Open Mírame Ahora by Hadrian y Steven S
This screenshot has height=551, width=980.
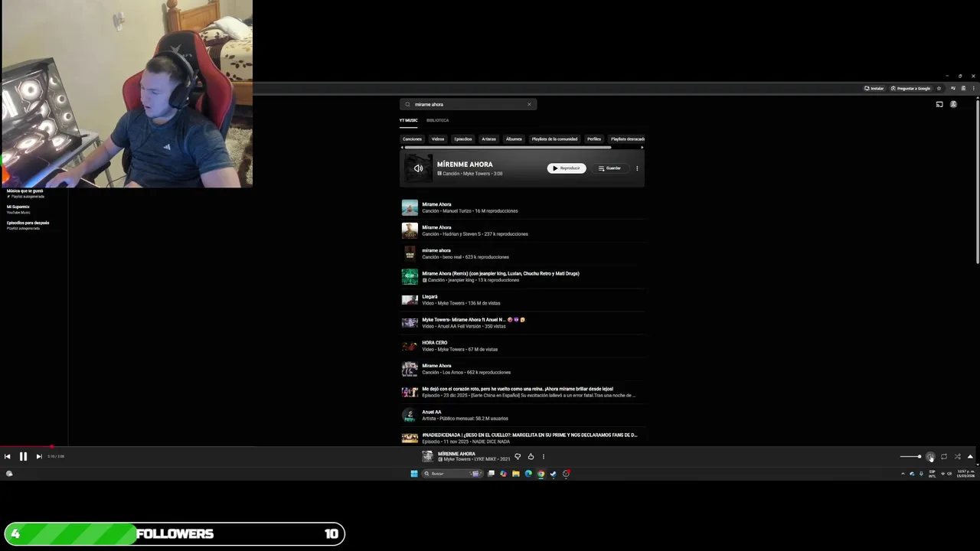pyautogui.click(x=522, y=230)
